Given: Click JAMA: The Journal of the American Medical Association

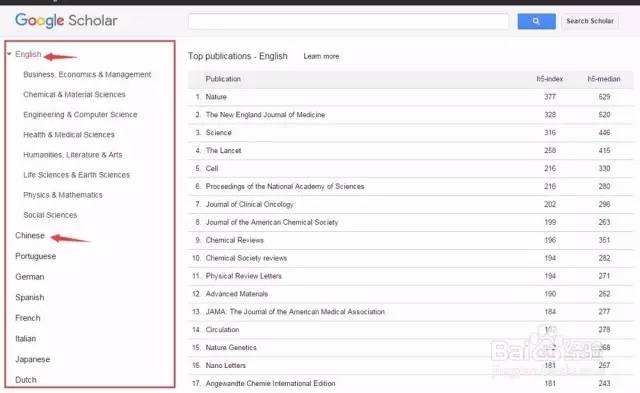Looking at the screenshot, I should 295,312.
